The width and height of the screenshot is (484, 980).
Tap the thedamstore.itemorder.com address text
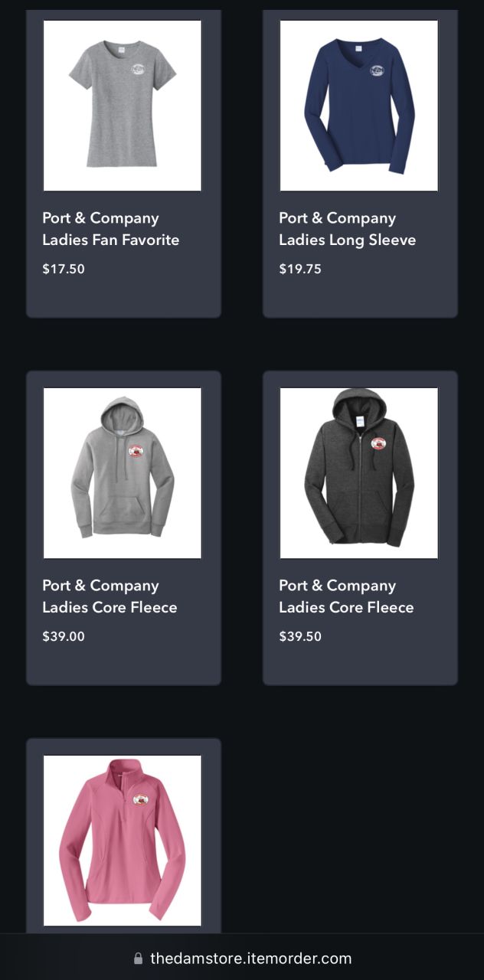[x=251, y=959]
